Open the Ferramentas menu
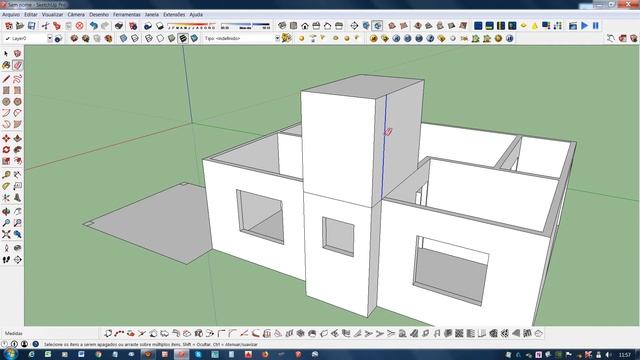The width and height of the screenshot is (640, 360). coord(127,14)
